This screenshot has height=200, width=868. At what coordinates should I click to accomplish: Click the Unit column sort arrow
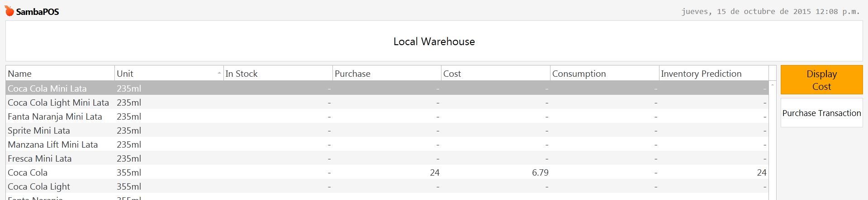219,73
